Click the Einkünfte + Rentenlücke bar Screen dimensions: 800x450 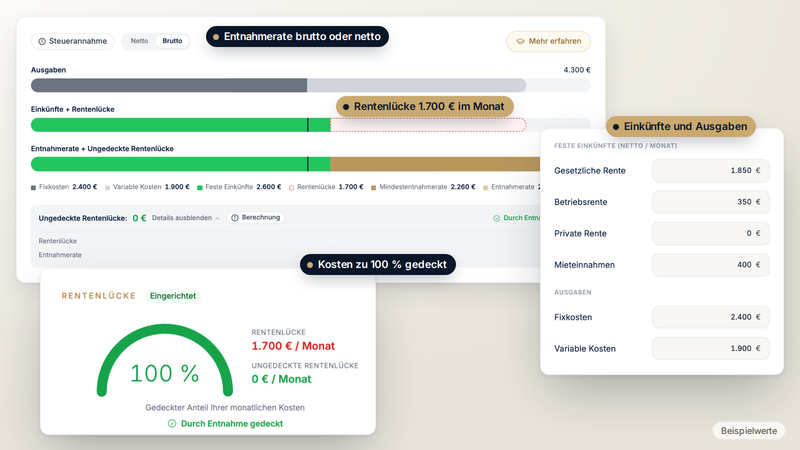point(311,124)
